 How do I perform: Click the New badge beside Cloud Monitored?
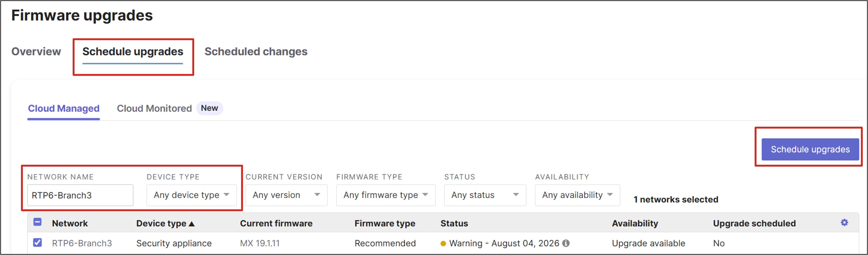209,108
